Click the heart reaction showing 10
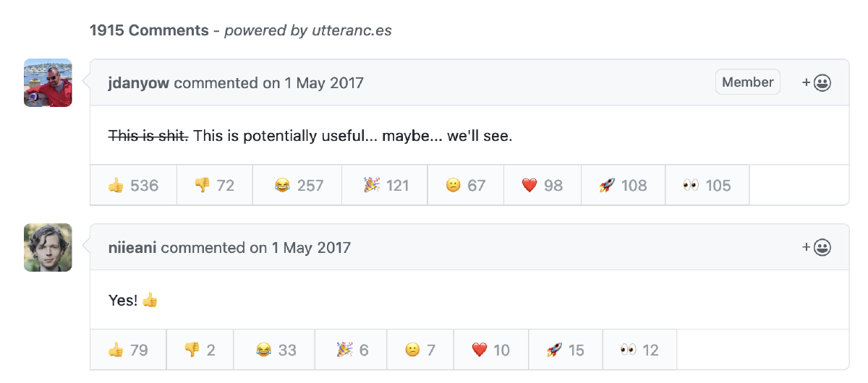This screenshot has height=383, width=868. [490, 350]
